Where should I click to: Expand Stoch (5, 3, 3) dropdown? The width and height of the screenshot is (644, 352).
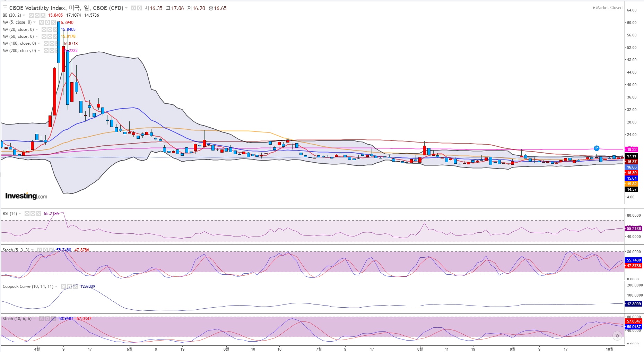(x=32, y=250)
